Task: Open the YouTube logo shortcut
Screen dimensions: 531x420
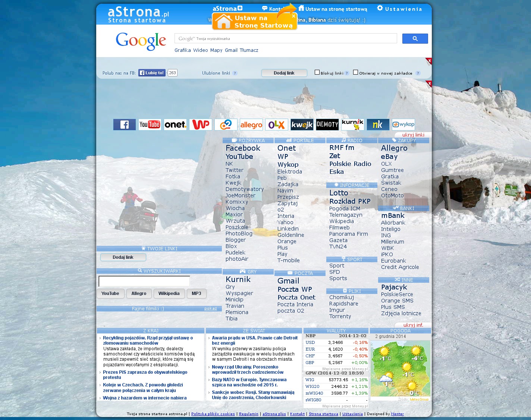Action: [x=150, y=125]
